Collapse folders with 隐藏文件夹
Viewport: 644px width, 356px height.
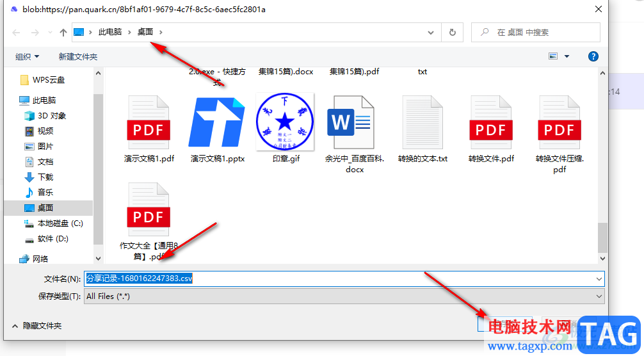[x=37, y=326]
